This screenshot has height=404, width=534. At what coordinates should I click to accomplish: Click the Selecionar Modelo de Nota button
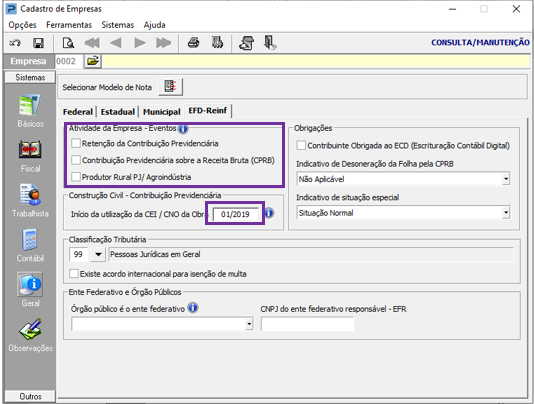coord(171,87)
